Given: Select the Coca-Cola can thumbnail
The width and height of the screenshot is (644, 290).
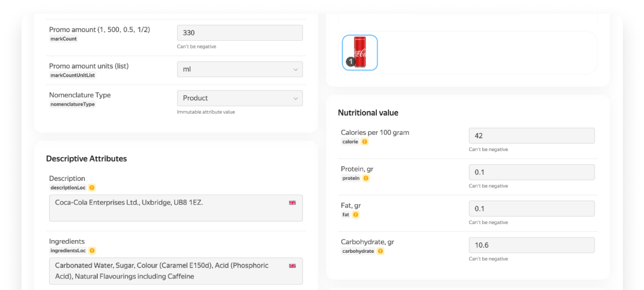Looking at the screenshot, I should pyautogui.click(x=360, y=52).
